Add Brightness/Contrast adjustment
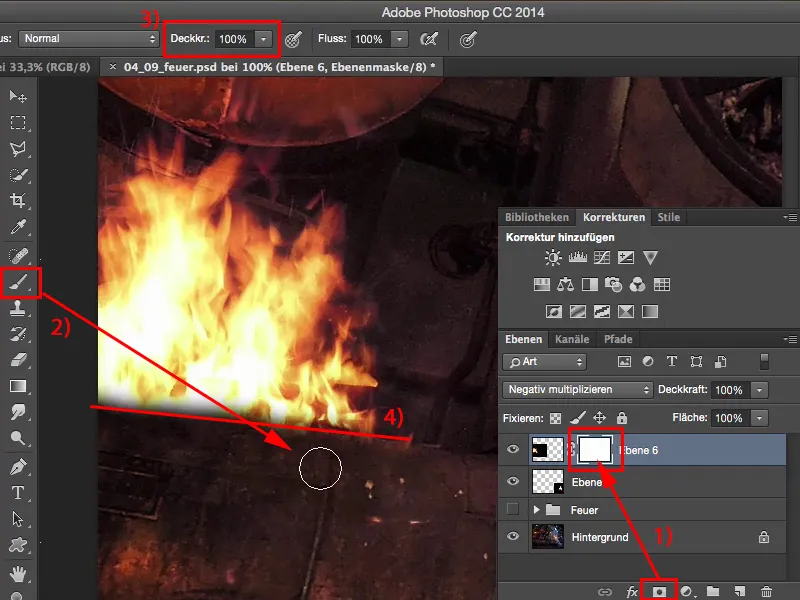Screen dimensions: 800x600 [x=553, y=257]
